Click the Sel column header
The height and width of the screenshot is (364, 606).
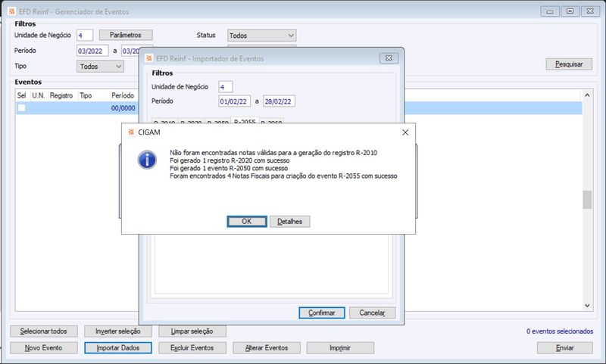point(22,95)
